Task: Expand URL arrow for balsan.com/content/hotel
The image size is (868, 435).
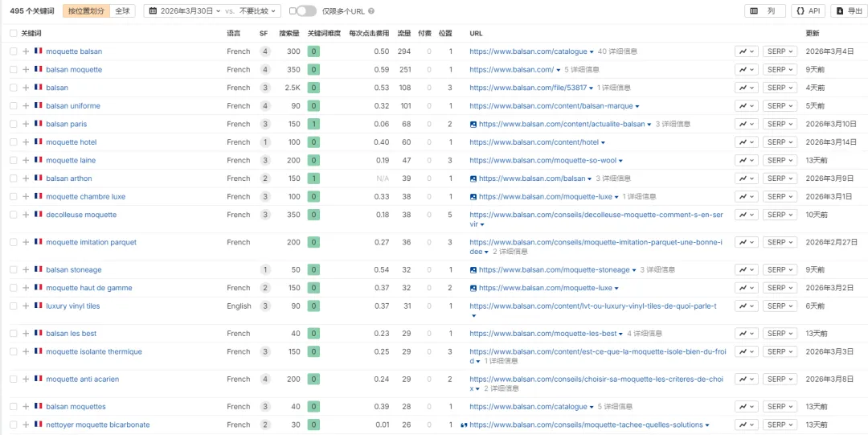Action: click(604, 143)
